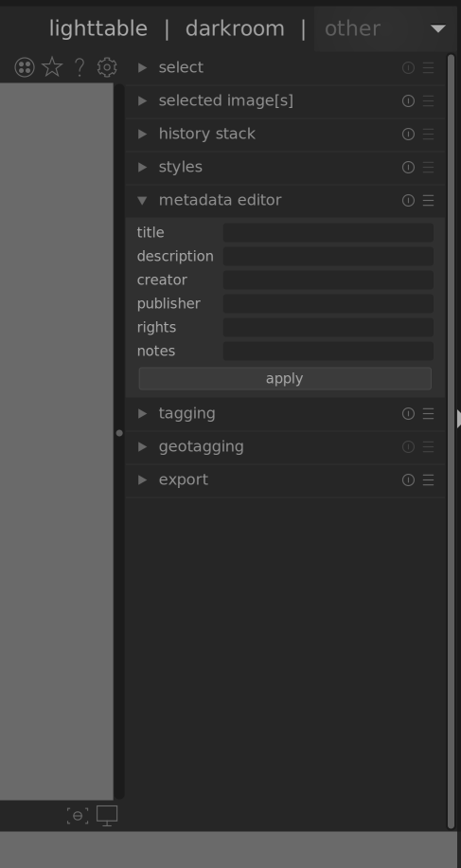Open grouping overlay icon with four dots
Screen dimensions: 461x868
click(x=25, y=67)
